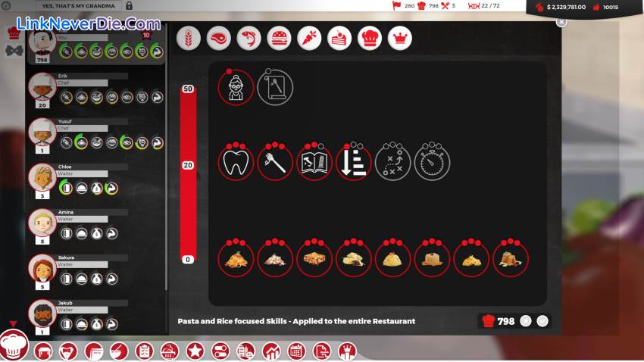Close the skills panel

point(561,22)
